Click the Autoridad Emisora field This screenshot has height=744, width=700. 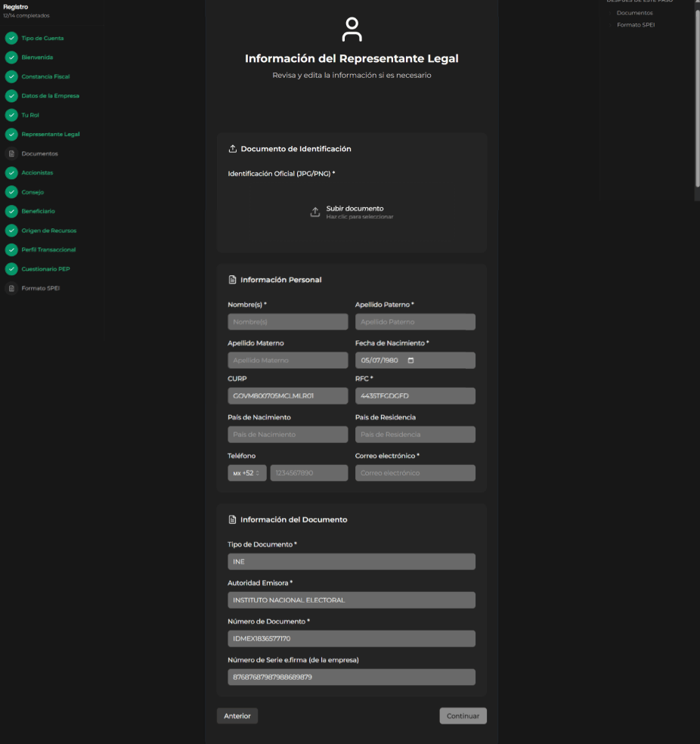pos(352,600)
